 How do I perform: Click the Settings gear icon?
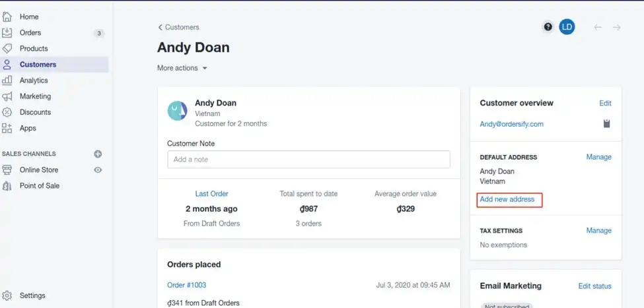pos(7,295)
